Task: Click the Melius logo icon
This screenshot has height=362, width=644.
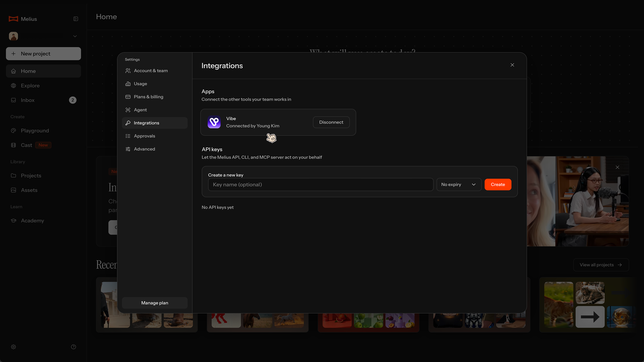Action: (13, 19)
